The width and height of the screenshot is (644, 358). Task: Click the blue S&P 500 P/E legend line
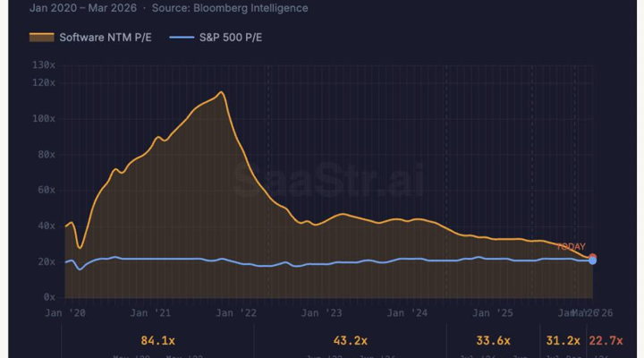tap(182, 38)
